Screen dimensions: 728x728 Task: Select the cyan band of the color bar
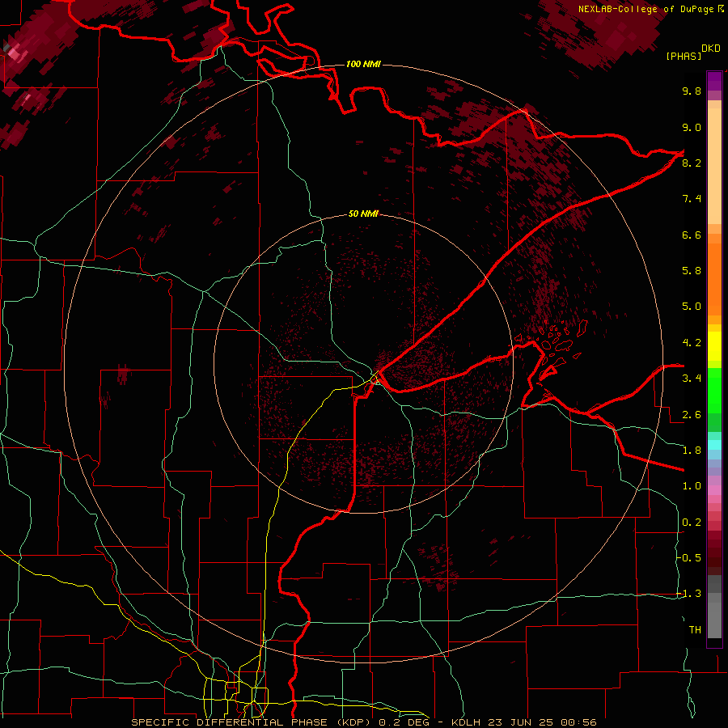coord(714,445)
